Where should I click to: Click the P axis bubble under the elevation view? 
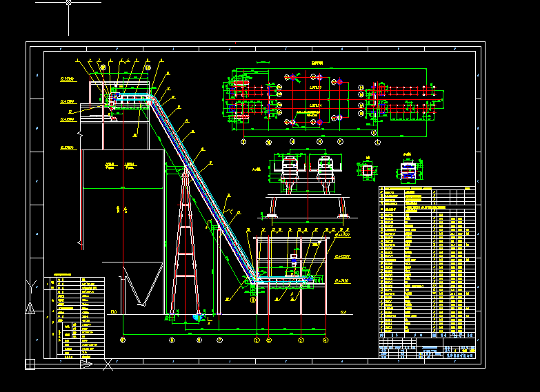[x=219, y=340]
